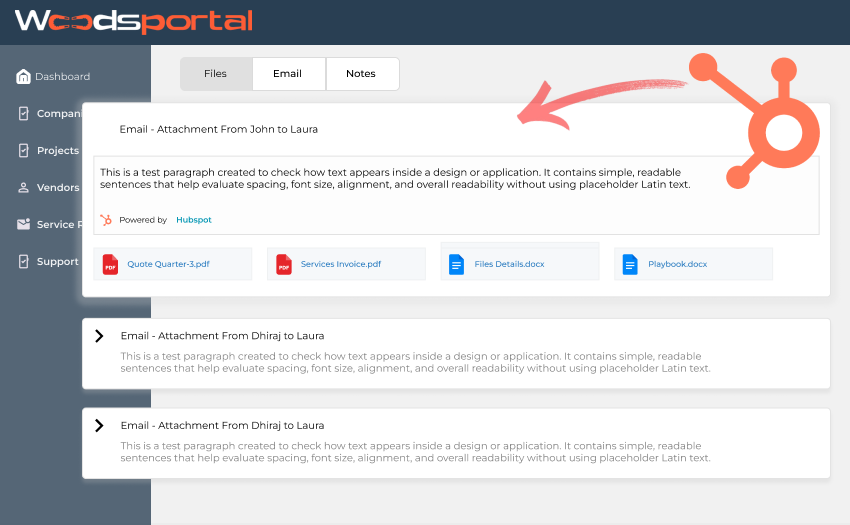Switch to the Email tab
This screenshot has width=850, height=525.
tap(287, 74)
